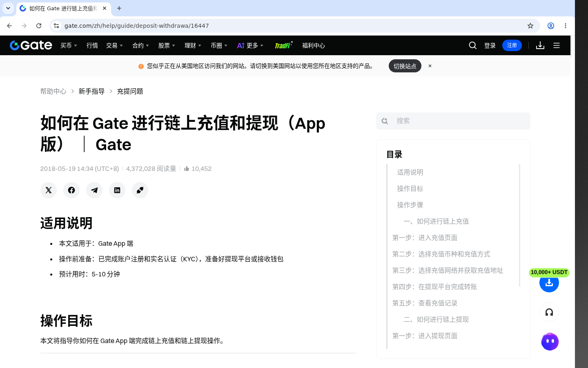
Task: Click the 10,000+ USDT promo badge
Action: (x=549, y=272)
